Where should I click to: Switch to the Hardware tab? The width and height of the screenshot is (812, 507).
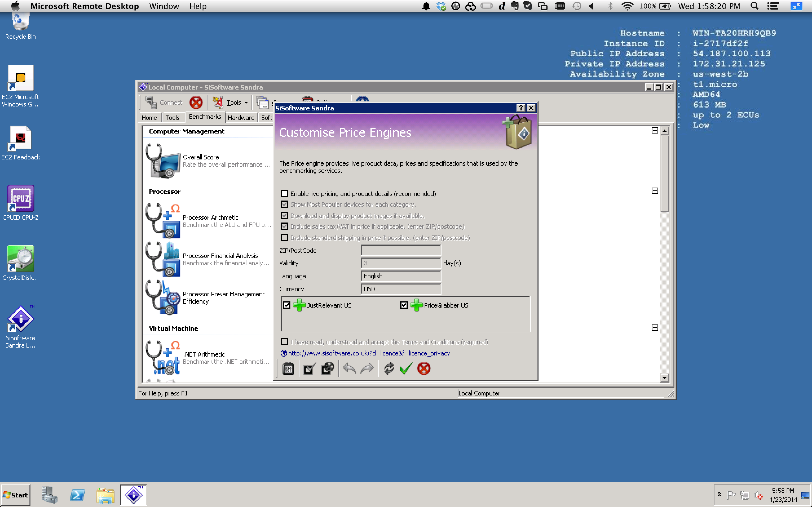(x=241, y=118)
